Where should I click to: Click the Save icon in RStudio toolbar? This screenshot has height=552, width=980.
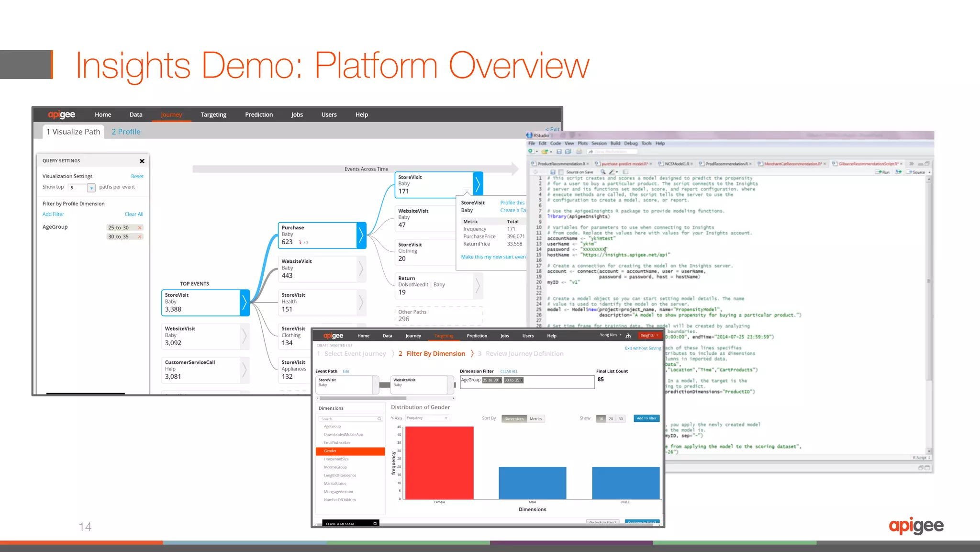(x=558, y=152)
